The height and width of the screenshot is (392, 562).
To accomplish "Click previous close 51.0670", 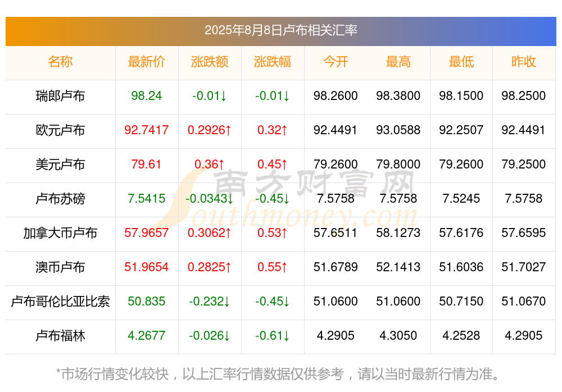I will pos(524,301).
